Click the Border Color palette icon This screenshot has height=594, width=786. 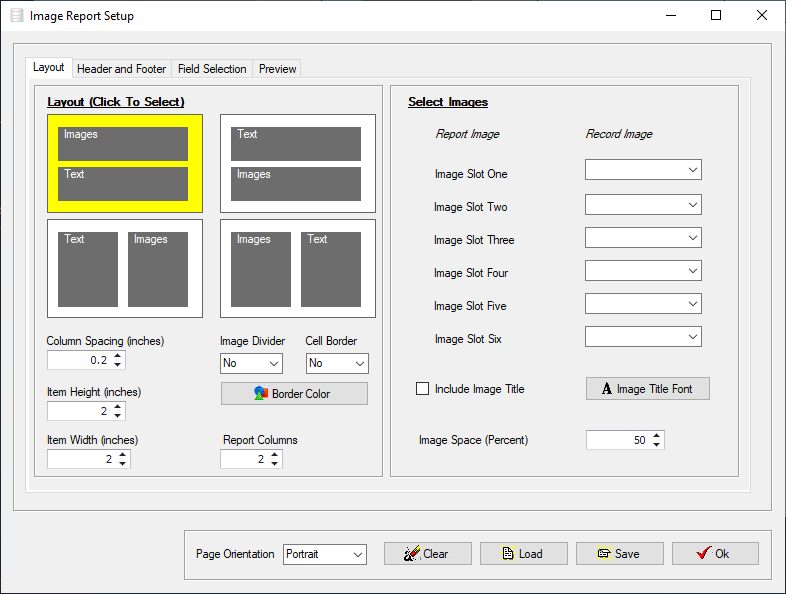click(x=261, y=393)
